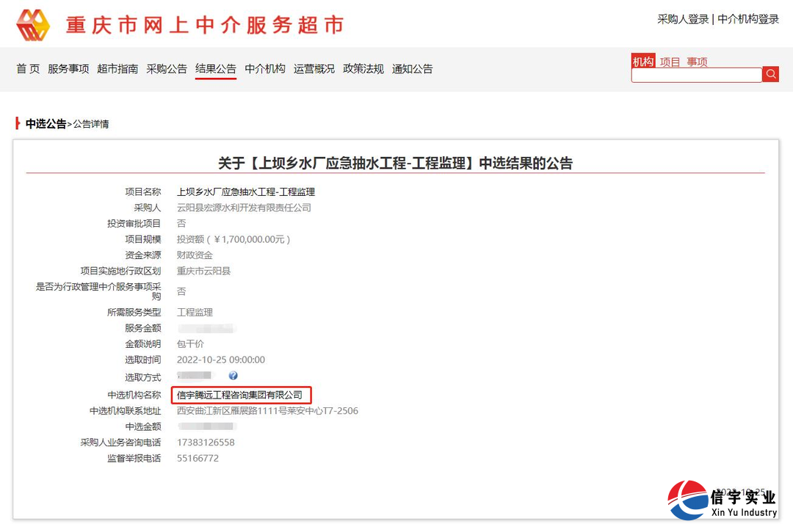Switch search type to 项目
This screenshot has height=532, width=793.
670,61
